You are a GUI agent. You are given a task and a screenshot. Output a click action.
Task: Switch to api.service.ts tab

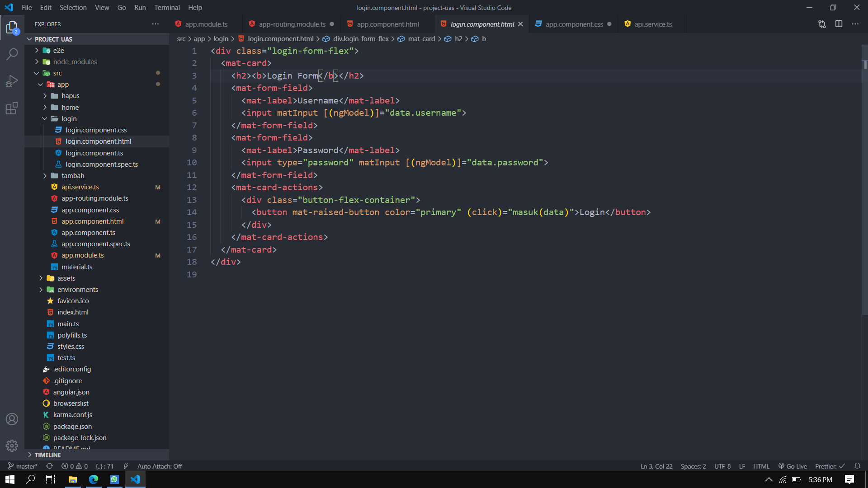click(x=653, y=24)
